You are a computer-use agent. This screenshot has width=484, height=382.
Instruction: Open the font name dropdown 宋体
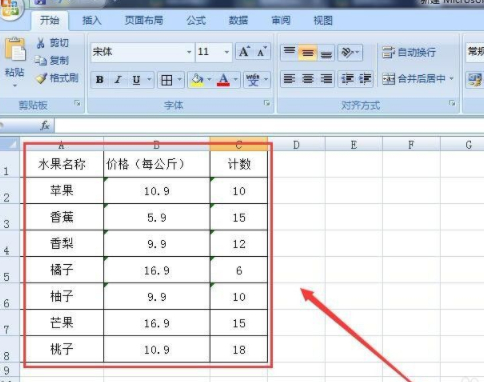pyautogui.click(x=189, y=52)
